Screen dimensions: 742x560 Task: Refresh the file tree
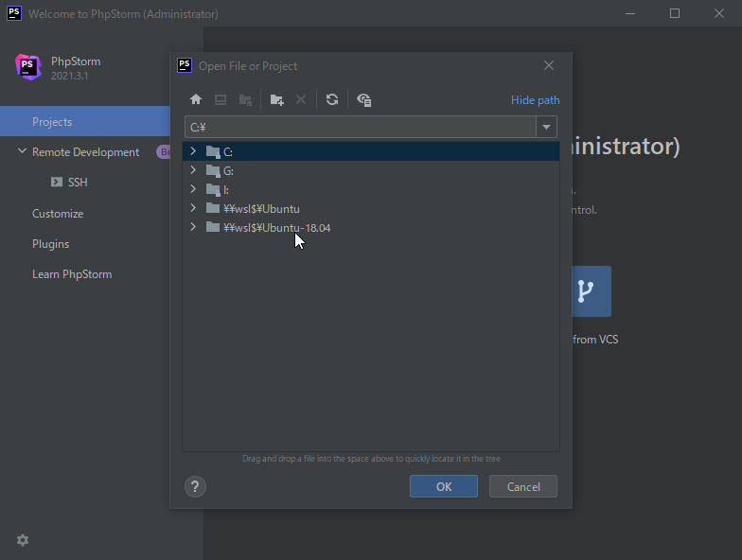332,99
